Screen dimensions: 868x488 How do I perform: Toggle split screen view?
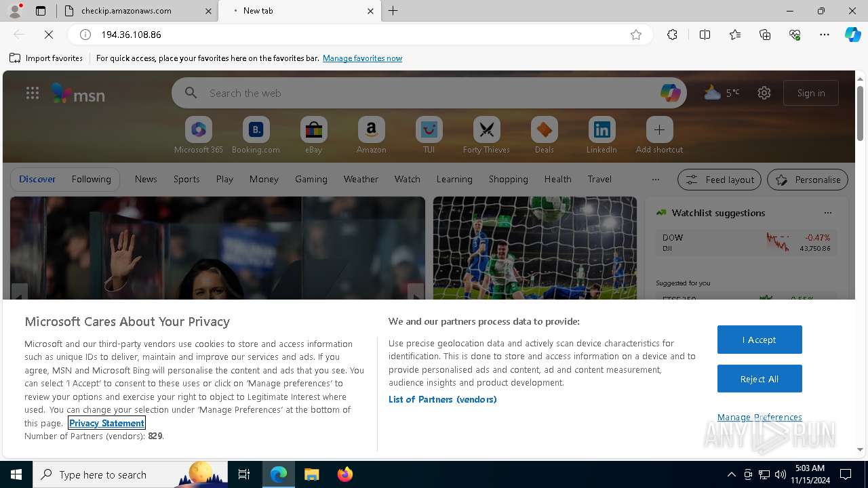[x=705, y=35]
